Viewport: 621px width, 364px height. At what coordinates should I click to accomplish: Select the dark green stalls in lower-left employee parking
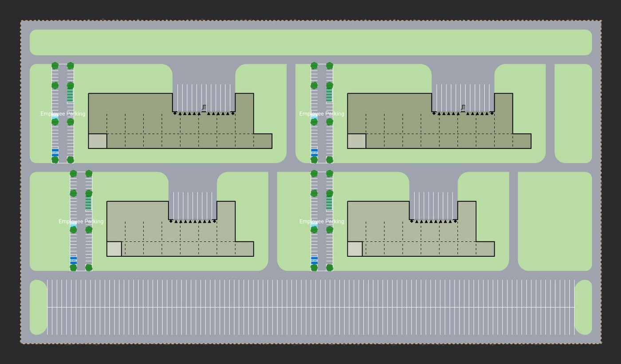click(88, 203)
